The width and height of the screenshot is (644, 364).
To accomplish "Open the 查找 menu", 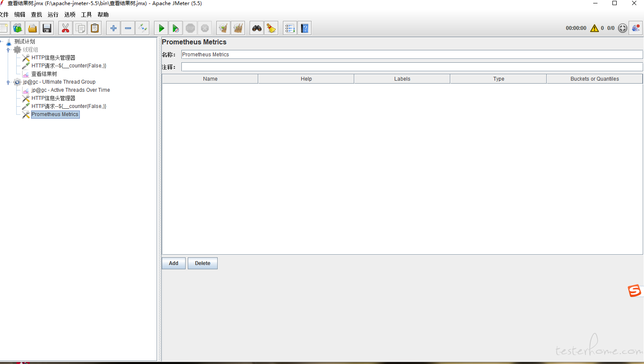I will [36, 15].
